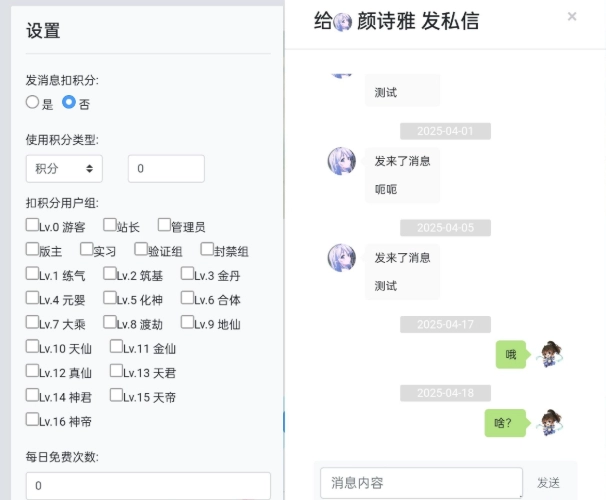Image resolution: width=606 pixels, height=500 pixels.
Task: Click the 设置 panel heading
Action: coord(43,31)
